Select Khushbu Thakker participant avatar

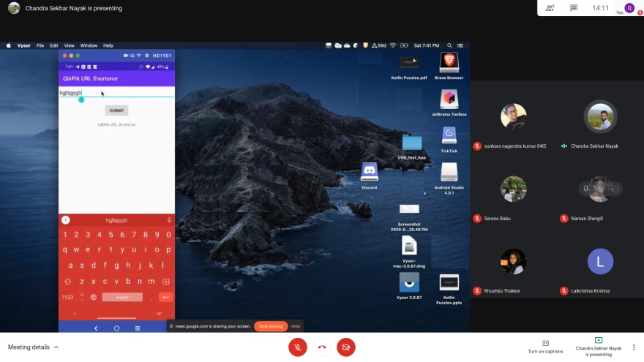[x=514, y=262]
